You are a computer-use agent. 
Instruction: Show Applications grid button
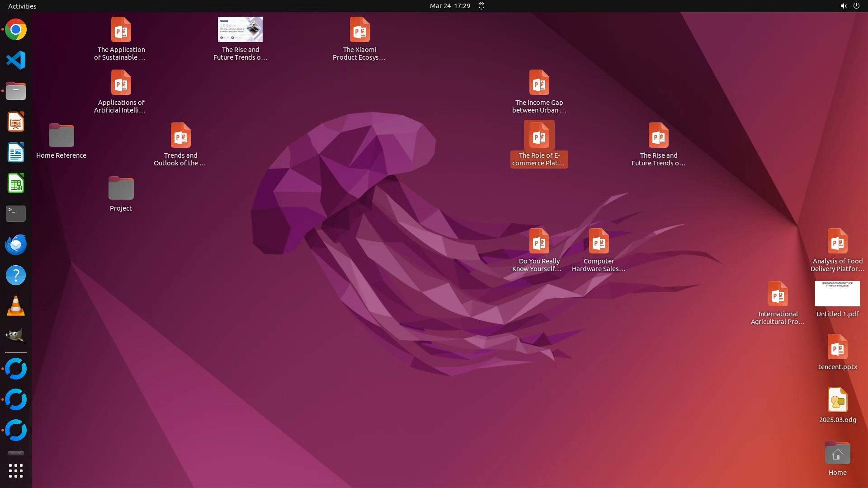click(x=16, y=471)
